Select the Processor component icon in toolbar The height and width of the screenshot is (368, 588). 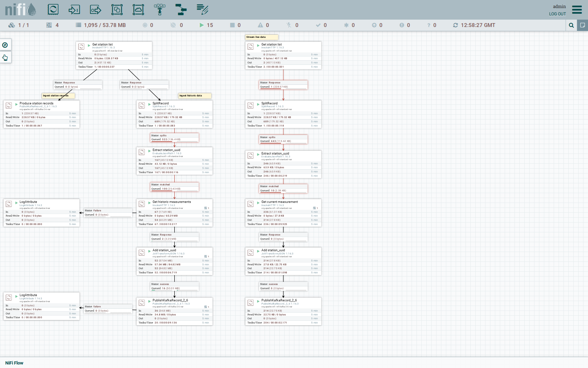[53, 9]
